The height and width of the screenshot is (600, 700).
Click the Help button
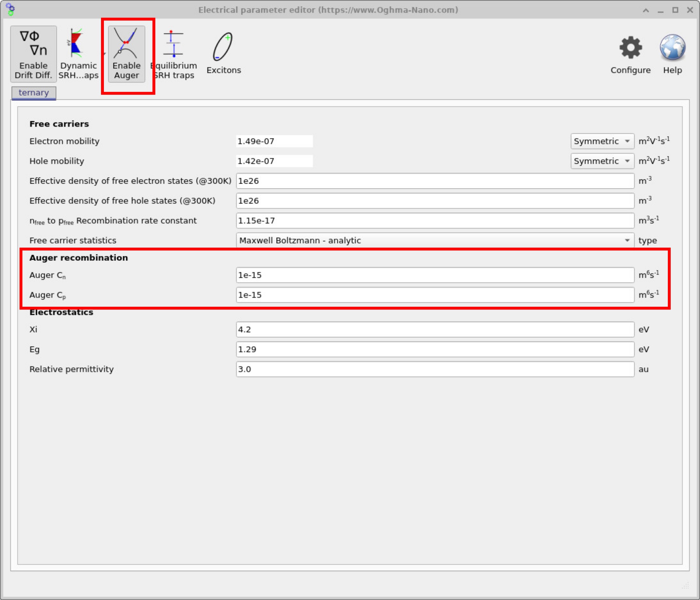click(x=672, y=54)
